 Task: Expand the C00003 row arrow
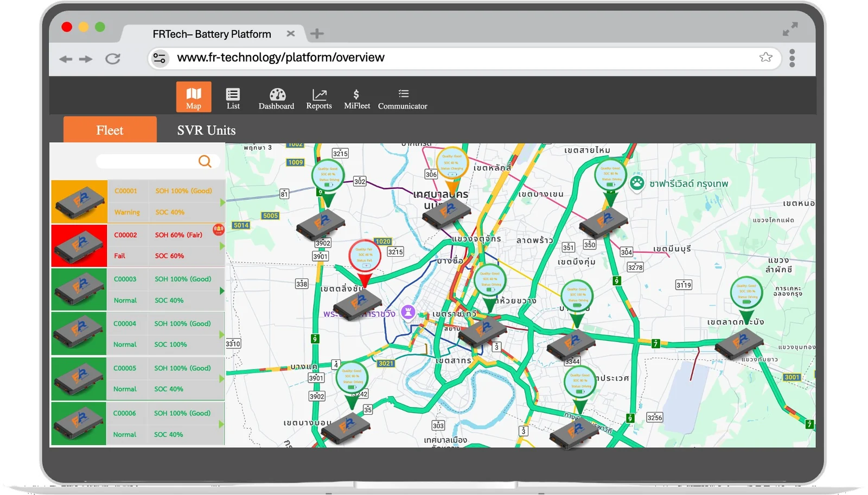coord(222,291)
